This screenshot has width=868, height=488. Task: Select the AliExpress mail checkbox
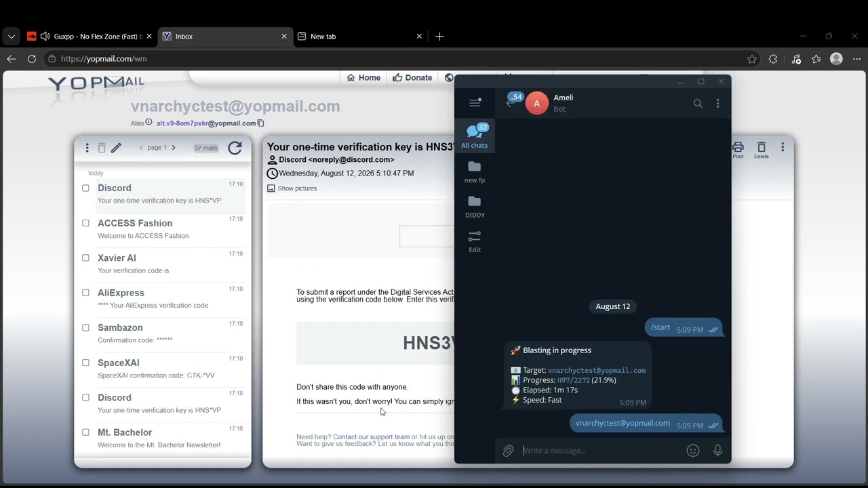coord(85,293)
